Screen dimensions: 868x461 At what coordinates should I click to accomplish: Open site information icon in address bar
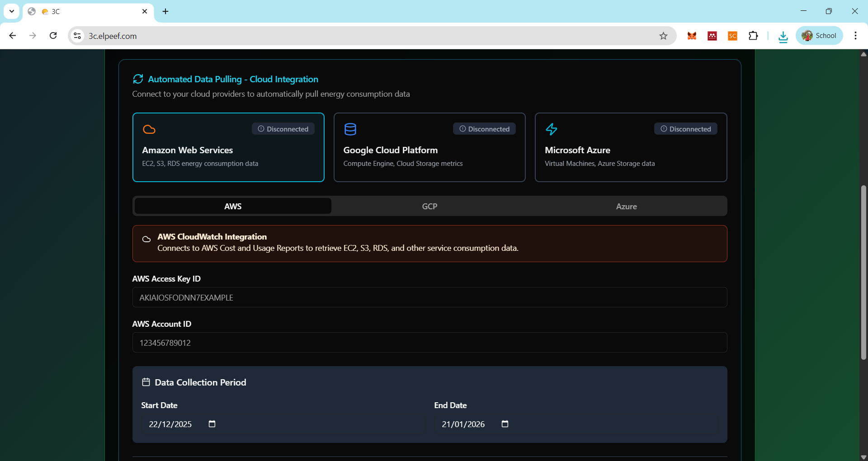[78, 36]
